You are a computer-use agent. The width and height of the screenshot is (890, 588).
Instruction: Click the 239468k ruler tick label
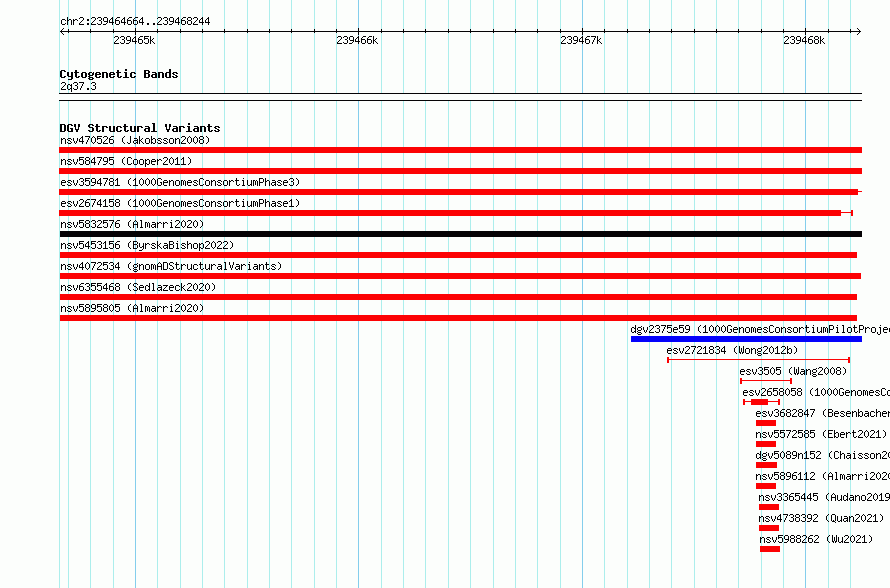[x=804, y=40]
